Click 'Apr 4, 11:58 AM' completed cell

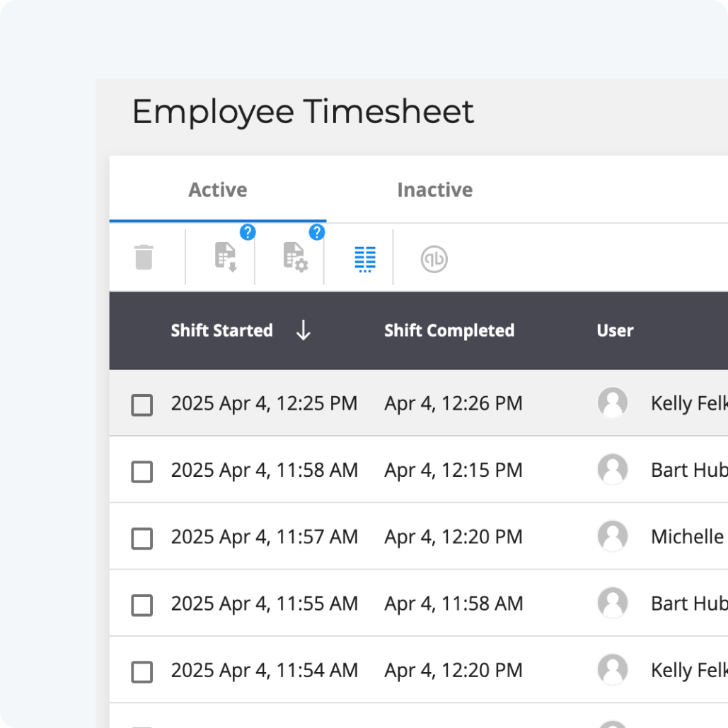point(453,603)
